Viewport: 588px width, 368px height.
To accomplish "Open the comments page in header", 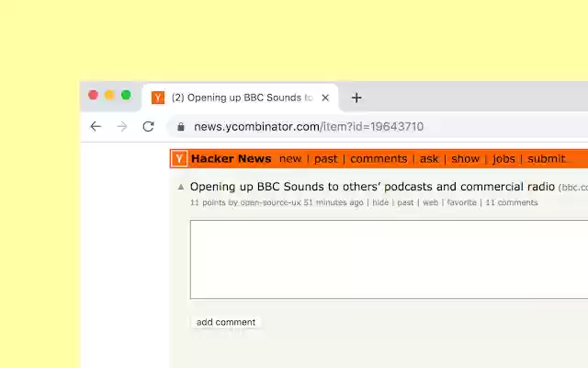I will [379, 159].
